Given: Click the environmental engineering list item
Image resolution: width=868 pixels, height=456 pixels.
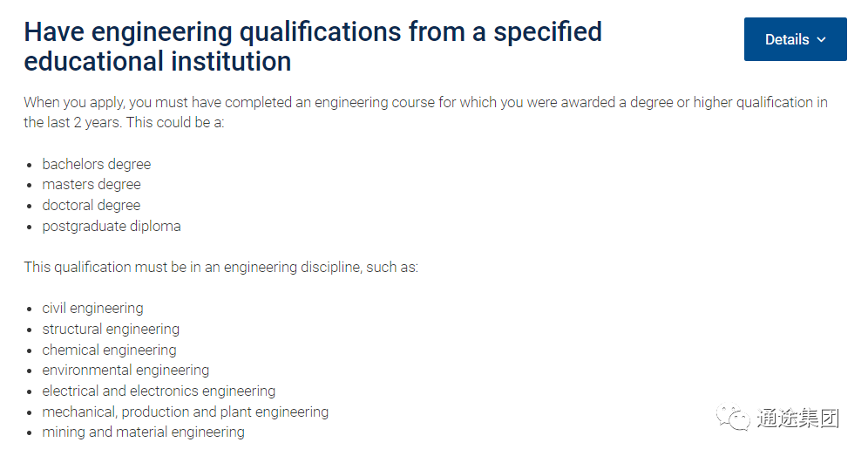Looking at the screenshot, I should pyautogui.click(x=125, y=371).
